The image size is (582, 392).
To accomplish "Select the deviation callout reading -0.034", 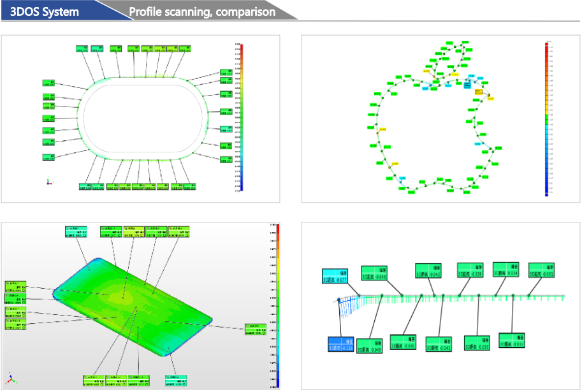I will [506, 270].
